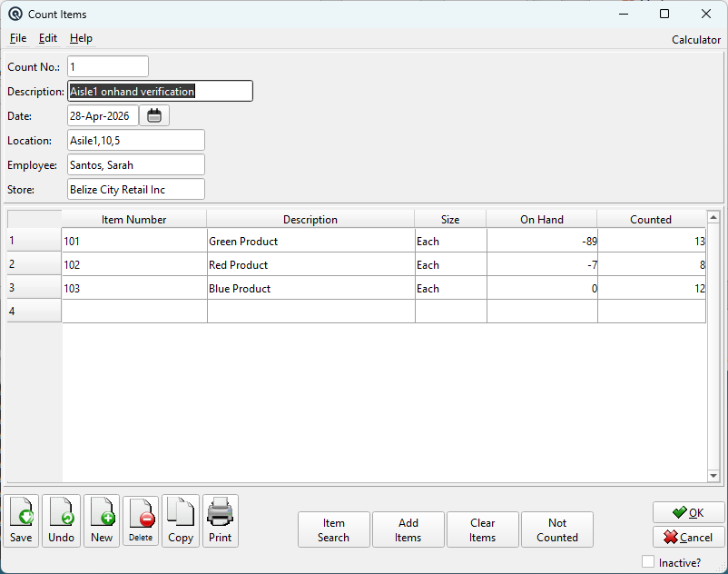Viewport: 728px width, 574px height.
Task: Click item number cell 101
Action: tap(134, 241)
